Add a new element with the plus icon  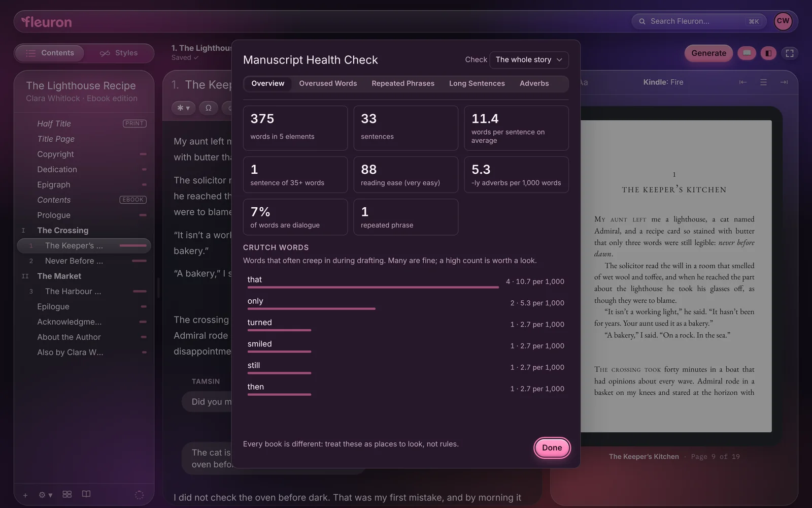click(25, 495)
